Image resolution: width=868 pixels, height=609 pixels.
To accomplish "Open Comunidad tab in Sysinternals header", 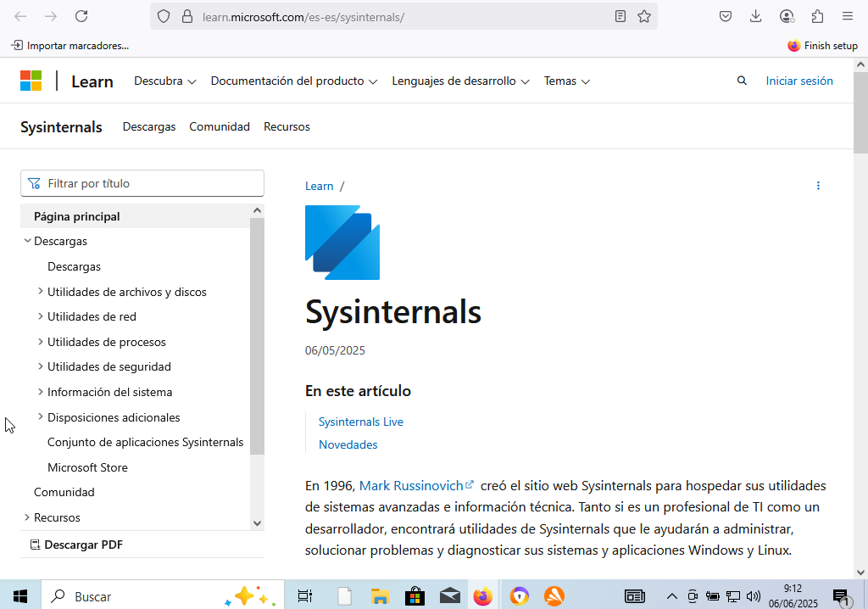I will coord(220,127).
